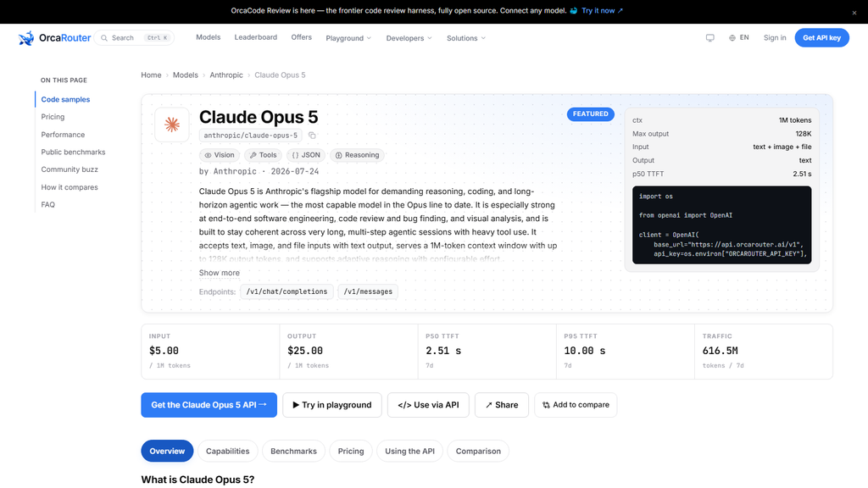Jump to Public benchmarks section
The image size is (868, 488).
point(73,152)
